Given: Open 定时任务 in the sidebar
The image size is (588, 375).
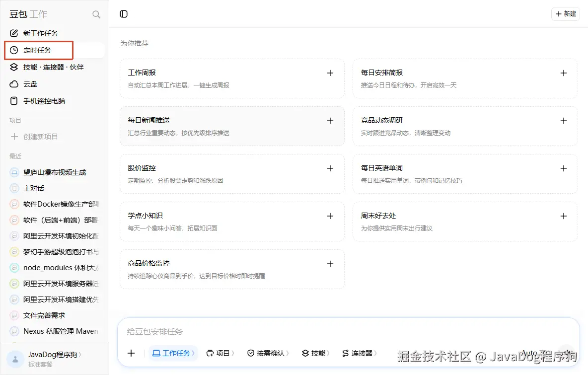Looking at the screenshot, I should (54, 50).
